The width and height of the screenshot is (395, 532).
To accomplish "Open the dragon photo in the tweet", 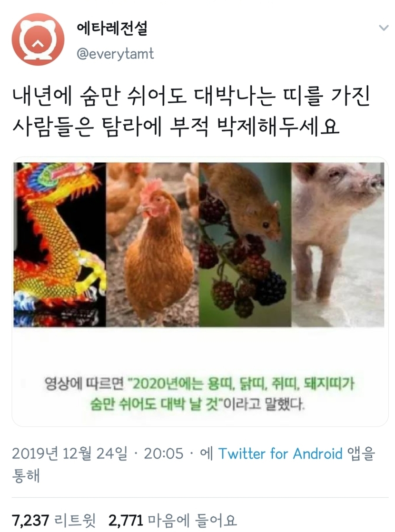I will 59,245.
